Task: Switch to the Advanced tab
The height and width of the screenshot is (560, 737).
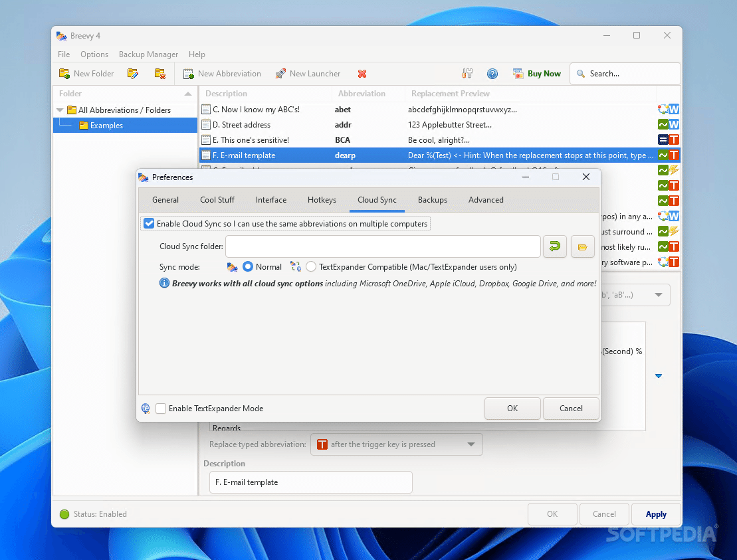Action: click(486, 200)
